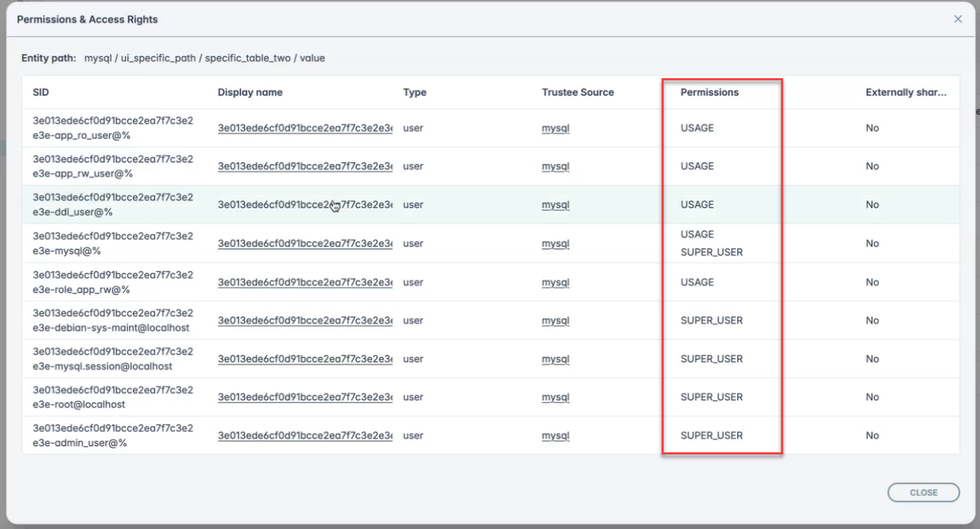This screenshot has width=980, height=529.
Task: Sort by the Trustee Source column header
Action: [x=578, y=93]
